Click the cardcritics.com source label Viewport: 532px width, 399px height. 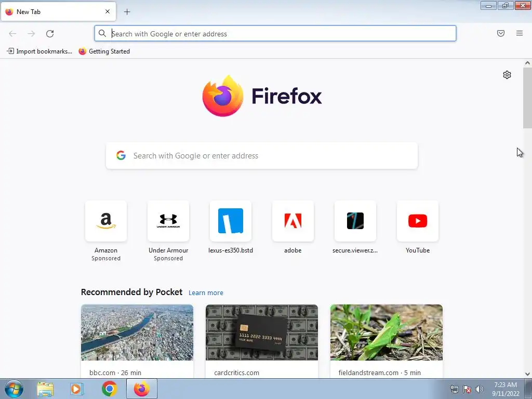(237, 373)
